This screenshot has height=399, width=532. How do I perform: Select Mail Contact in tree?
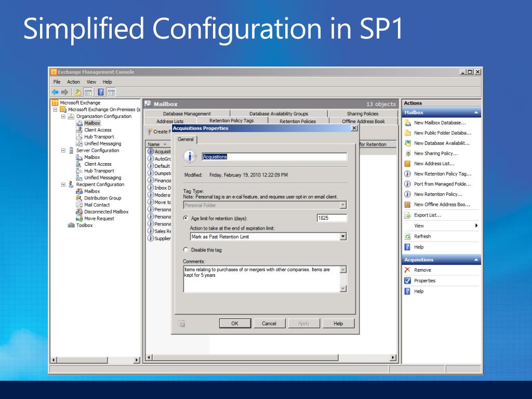(97, 205)
